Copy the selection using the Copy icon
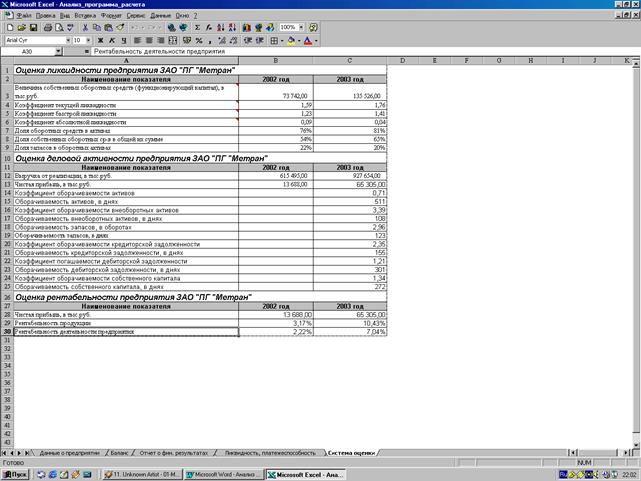Screen dimensions: 641x481 [97, 27]
